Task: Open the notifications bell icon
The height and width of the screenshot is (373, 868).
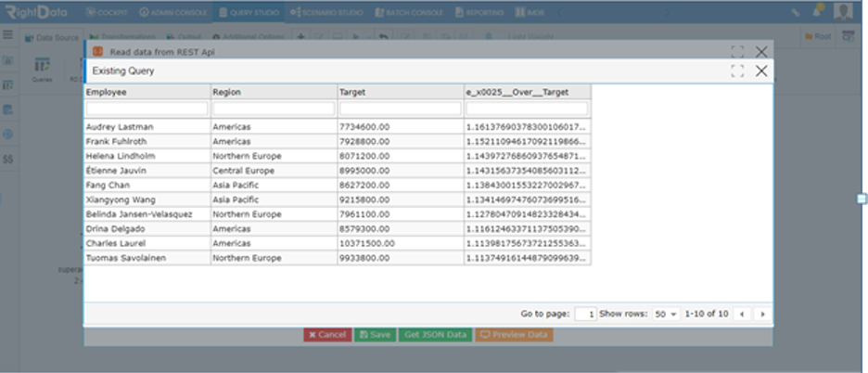Action: [x=817, y=11]
